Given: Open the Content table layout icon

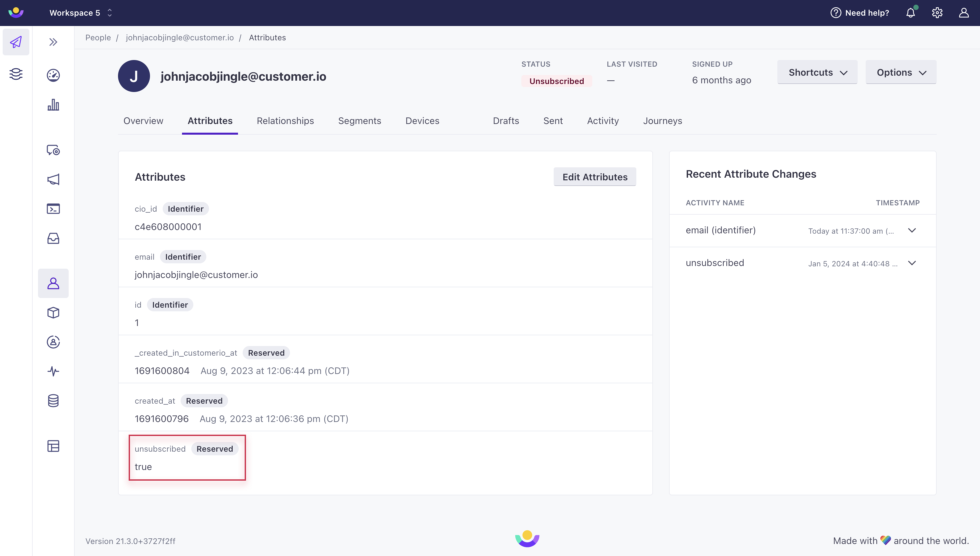Looking at the screenshot, I should click(x=53, y=446).
